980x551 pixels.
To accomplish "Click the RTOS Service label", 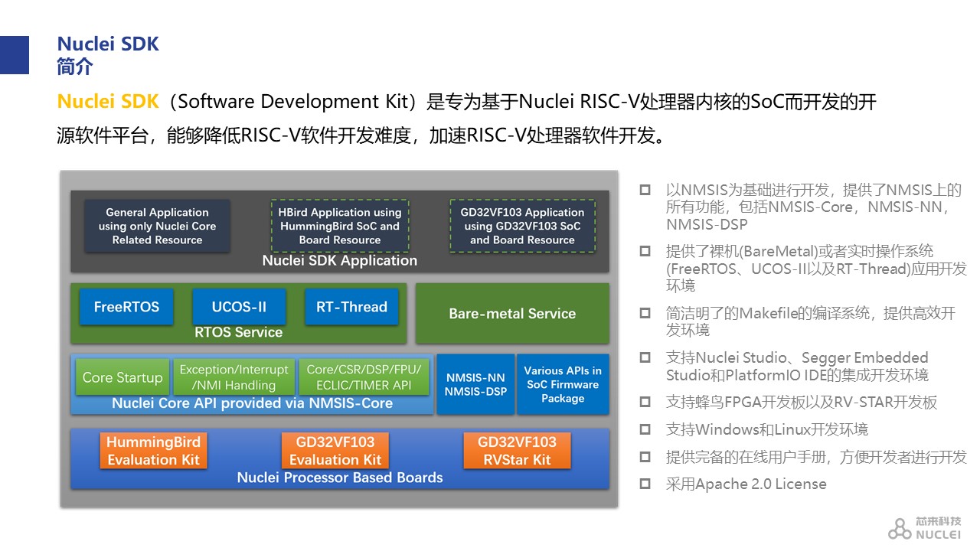I will [239, 332].
